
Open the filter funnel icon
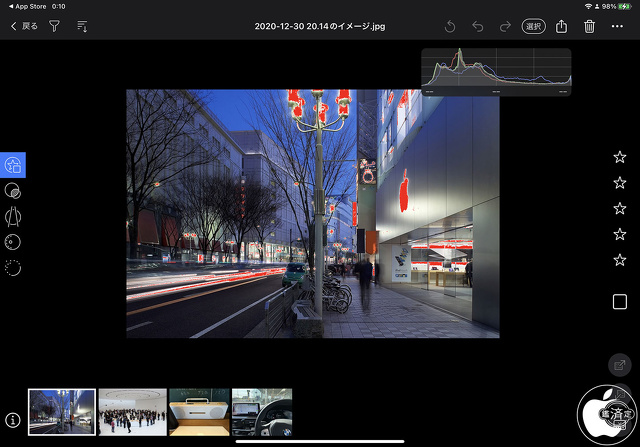(54, 26)
